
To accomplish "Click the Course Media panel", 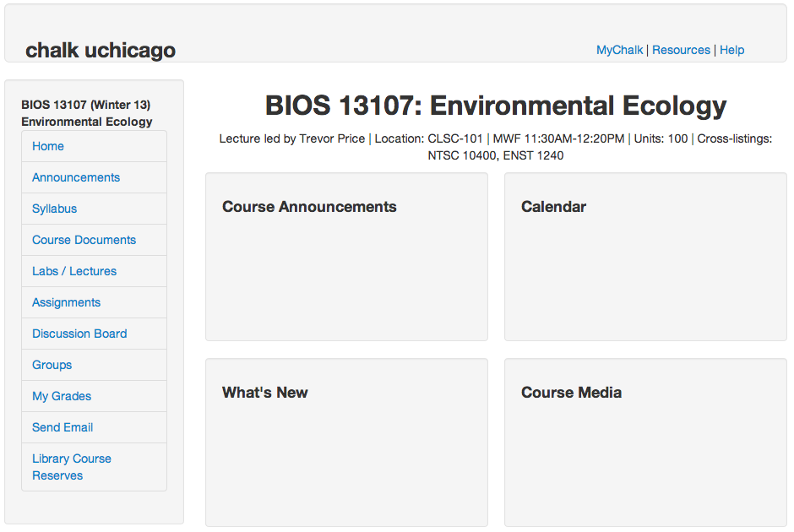I will [645, 442].
